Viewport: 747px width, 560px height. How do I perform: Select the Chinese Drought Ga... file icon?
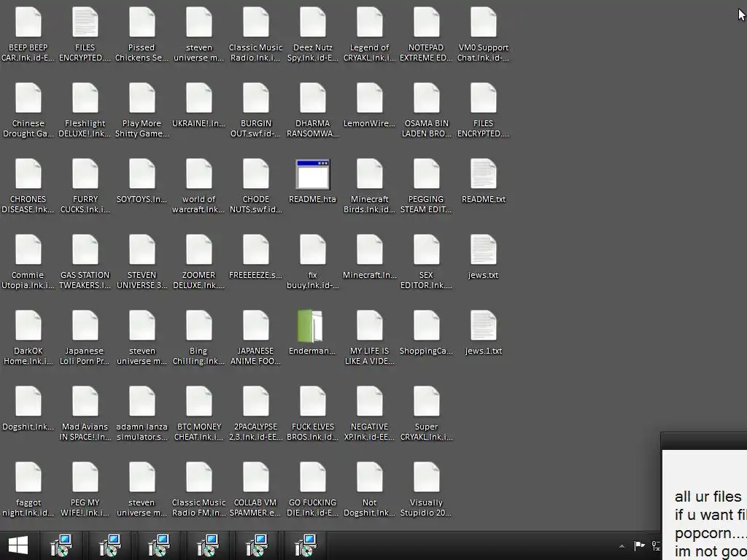pyautogui.click(x=28, y=98)
